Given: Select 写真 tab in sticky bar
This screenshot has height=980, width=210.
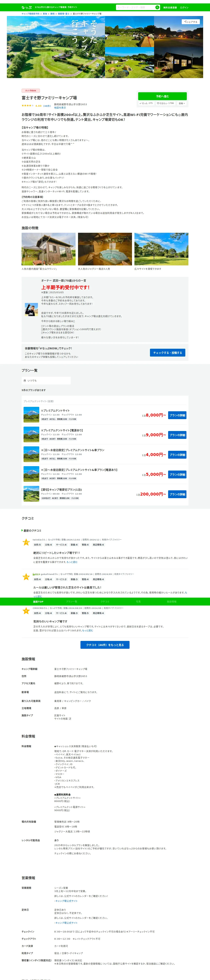Looking at the screenshot, I should pyautogui.click(x=138, y=601).
